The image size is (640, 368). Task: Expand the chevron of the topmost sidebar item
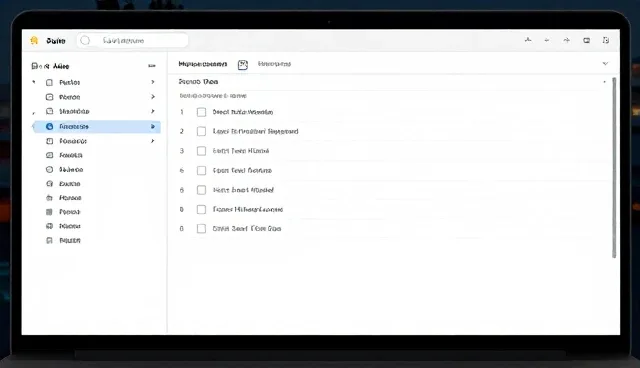(x=153, y=82)
